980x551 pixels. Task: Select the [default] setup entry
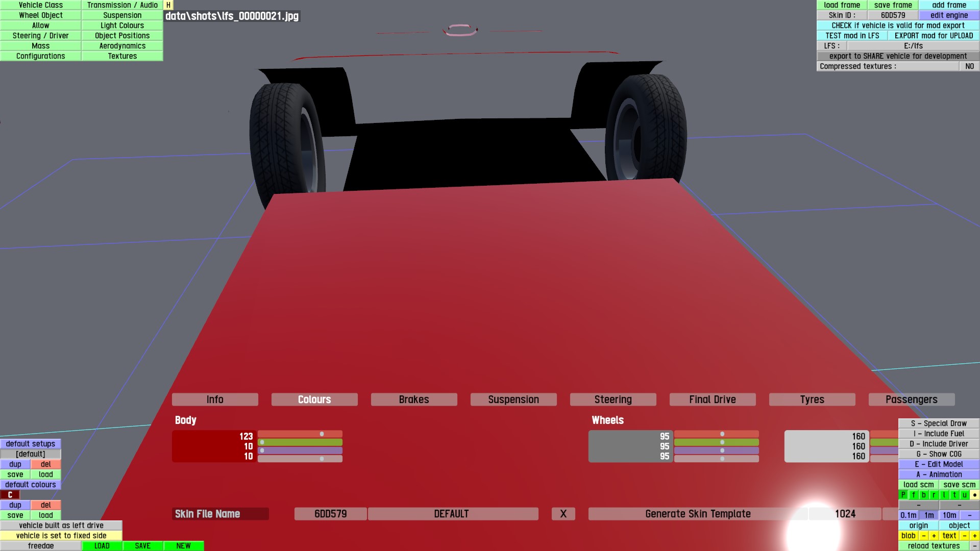click(x=31, y=454)
